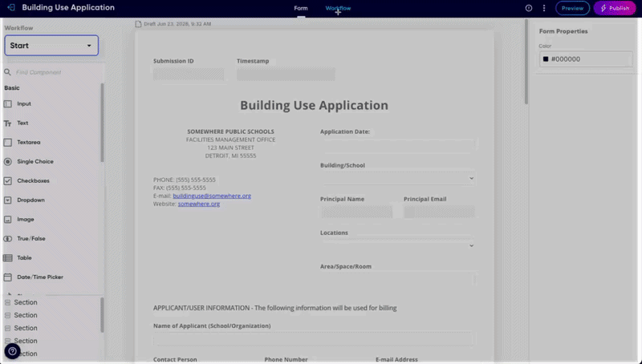The height and width of the screenshot is (364, 642).
Task: Add the Text component
Action: 22,123
